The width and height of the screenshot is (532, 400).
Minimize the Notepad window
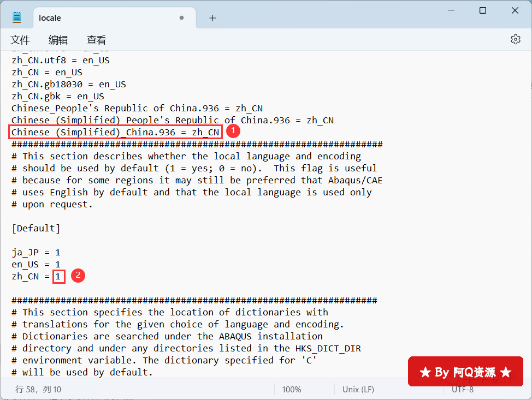(451, 10)
